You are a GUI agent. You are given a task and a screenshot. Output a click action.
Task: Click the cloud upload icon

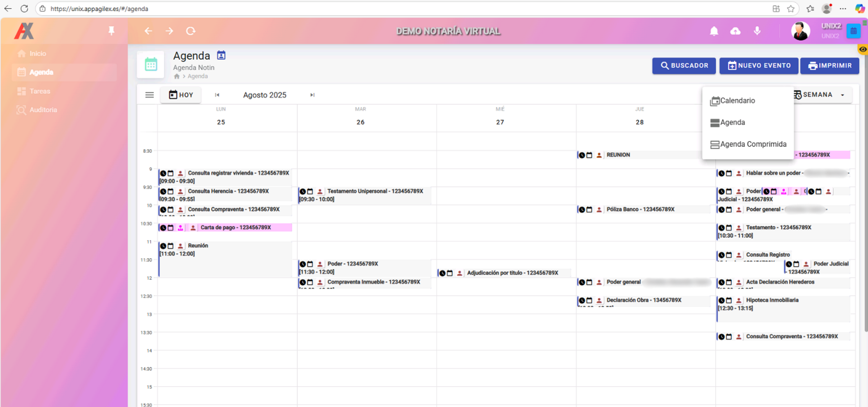coord(736,31)
